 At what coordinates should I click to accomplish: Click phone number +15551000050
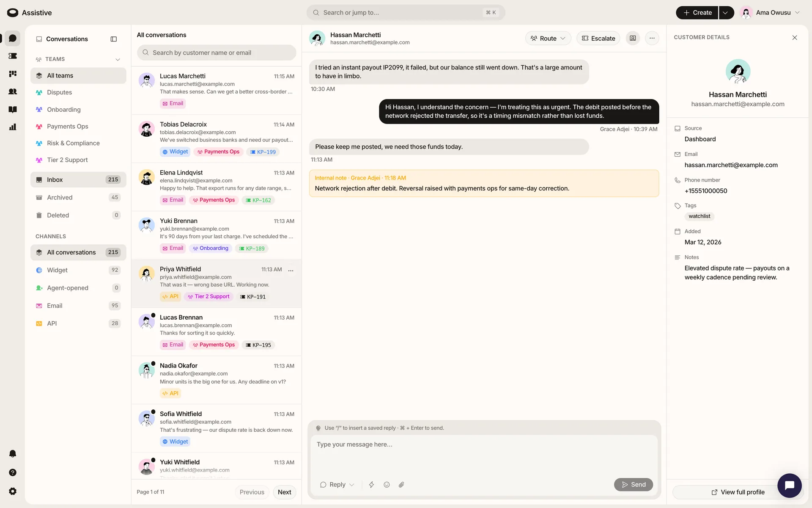coord(706,191)
